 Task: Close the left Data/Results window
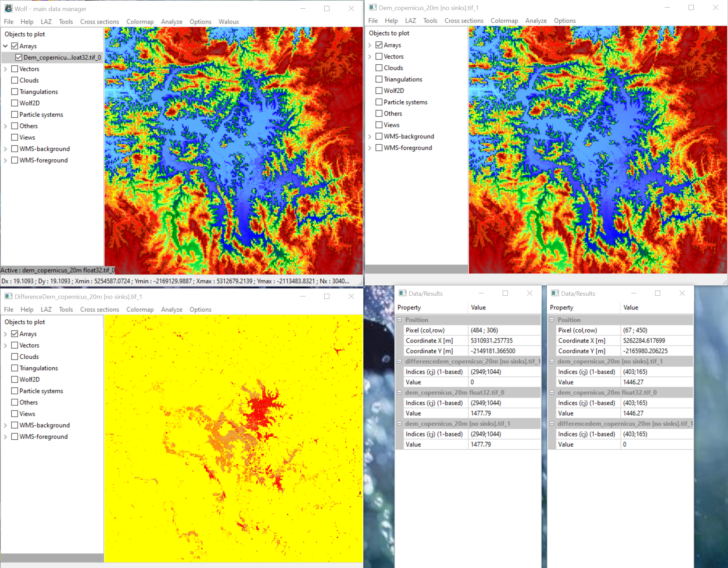pos(530,293)
